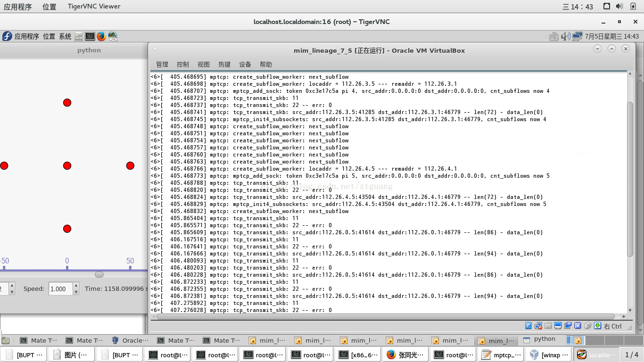The height and width of the screenshot is (362, 644).
Task: Launch file manager cabinet icon in panel
Action: coord(79,36)
